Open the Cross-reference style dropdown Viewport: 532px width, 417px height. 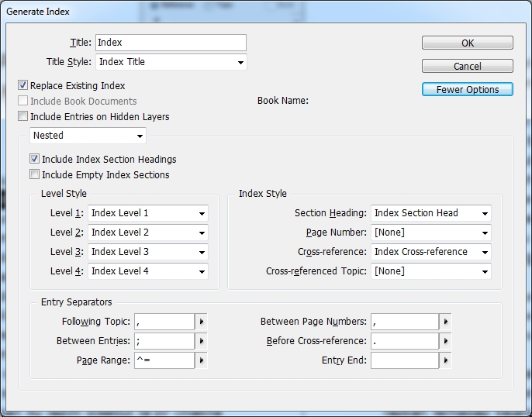(431, 252)
